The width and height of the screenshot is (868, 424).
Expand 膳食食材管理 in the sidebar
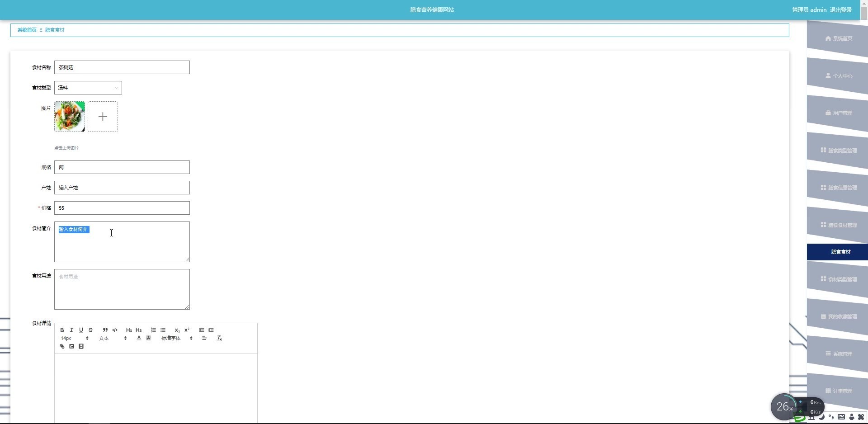(x=839, y=225)
